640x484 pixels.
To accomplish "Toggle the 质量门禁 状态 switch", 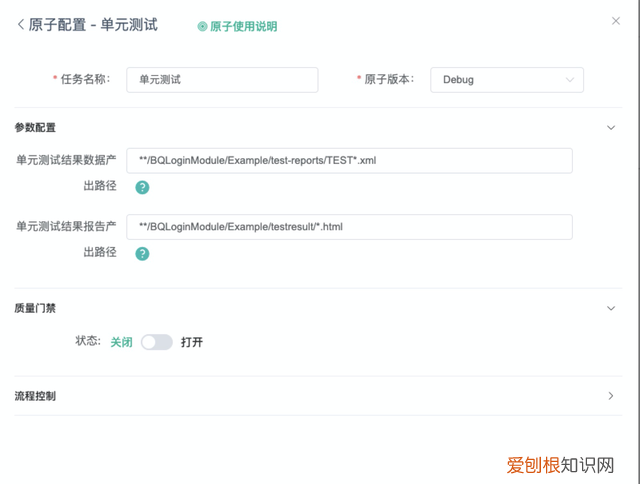I will tap(156, 342).
